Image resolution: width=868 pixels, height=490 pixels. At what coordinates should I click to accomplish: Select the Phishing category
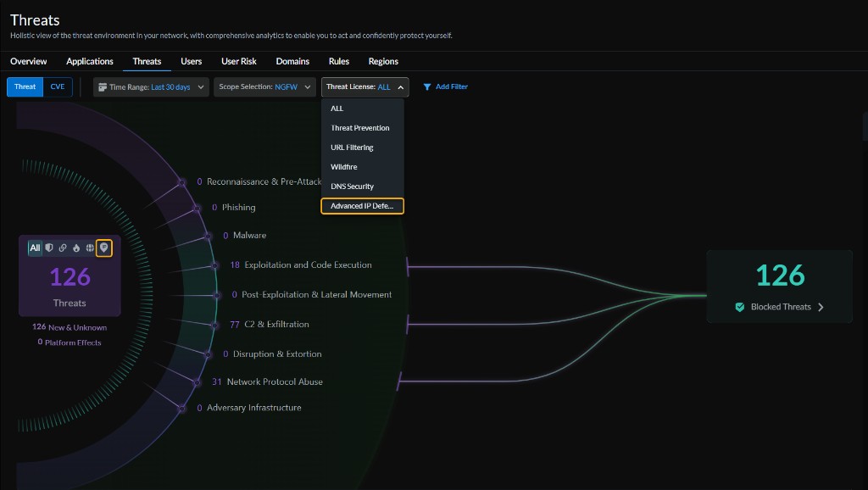[x=234, y=207]
